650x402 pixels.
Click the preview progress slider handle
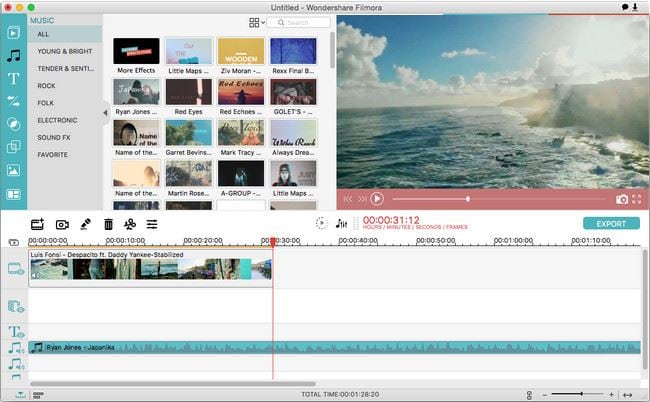(x=468, y=199)
